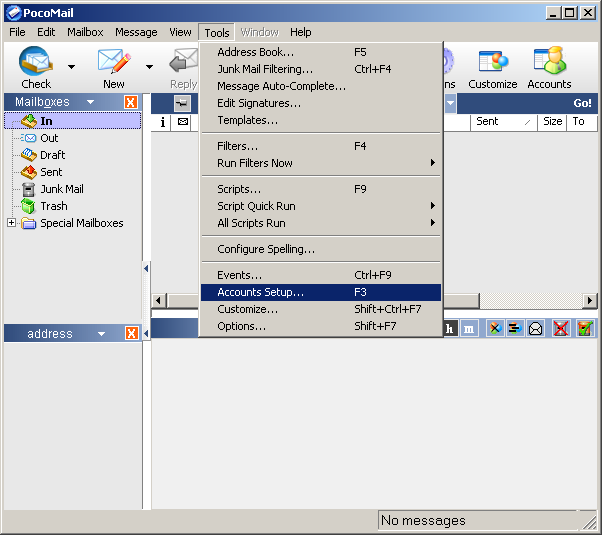This screenshot has height=535, width=602.
Task: Click the New message pencil icon
Action: coord(113,62)
